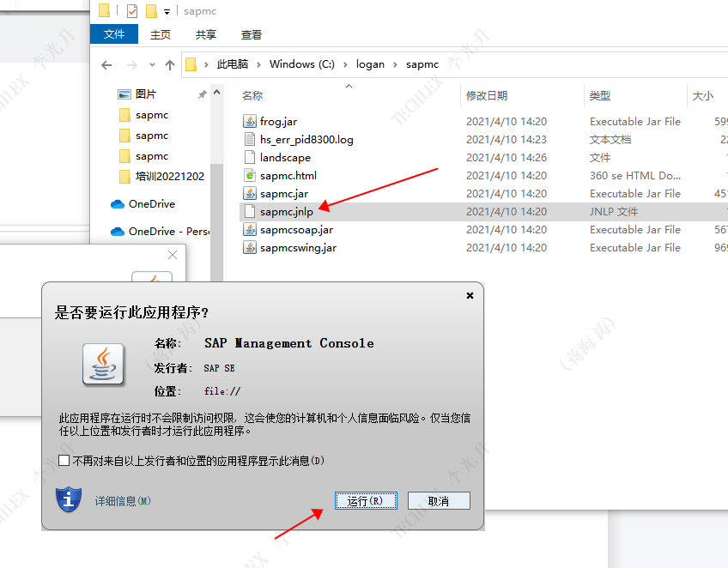
Task: Tick the don't show this message again checkbox
Action: [64, 461]
